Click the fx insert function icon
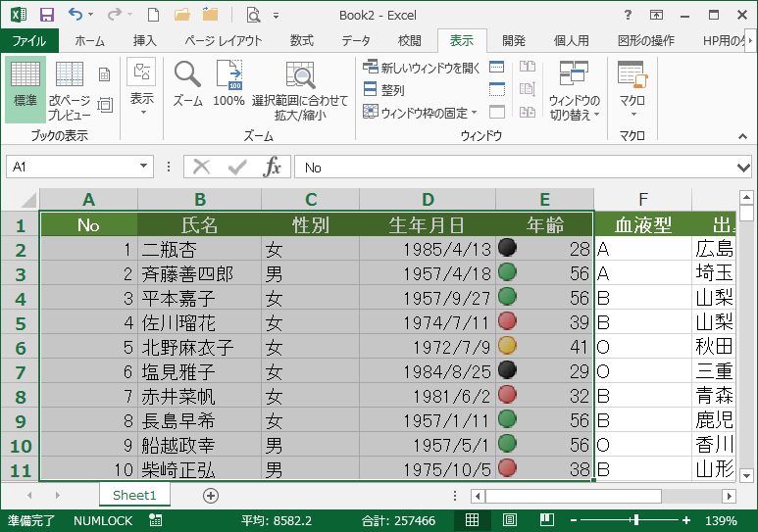 tap(273, 167)
